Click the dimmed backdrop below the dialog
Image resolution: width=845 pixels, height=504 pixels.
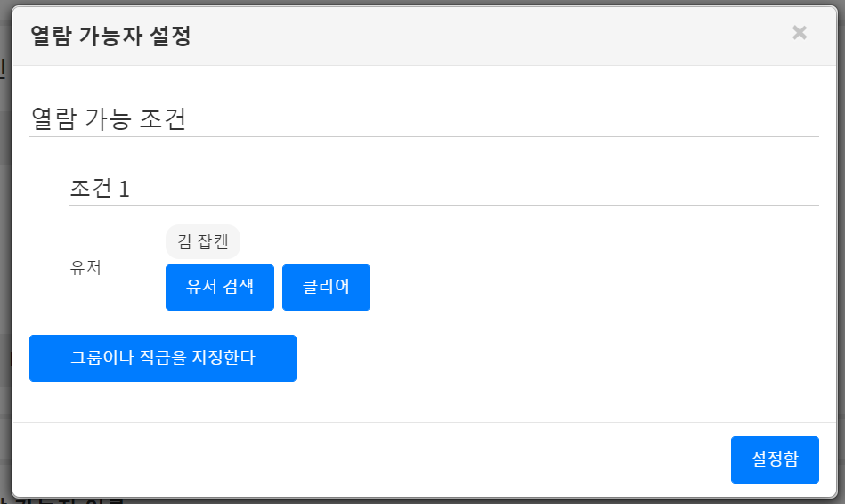coord(445,501)
